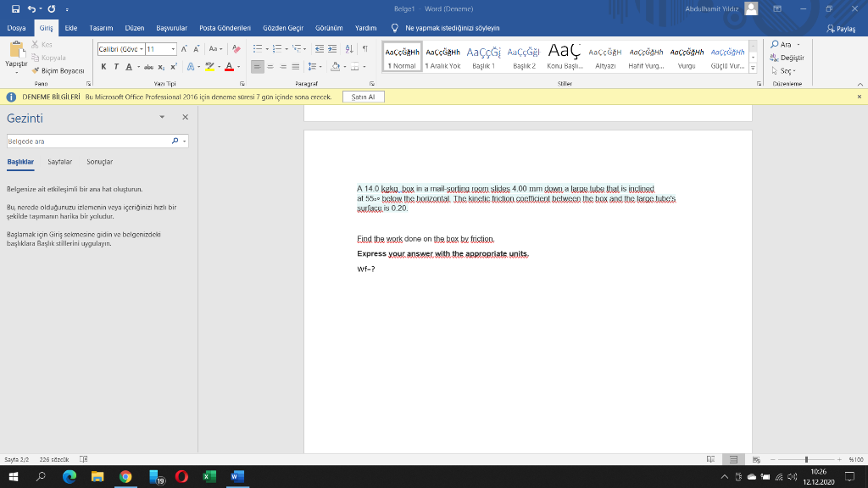This screenshot has width=868, height=488.
Task: Open Text Effects glowing A icon
Action: click(191, 67)
